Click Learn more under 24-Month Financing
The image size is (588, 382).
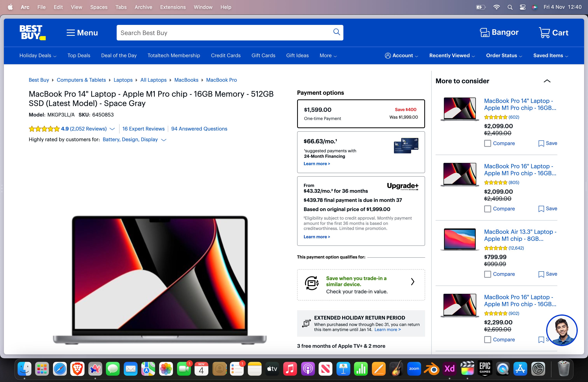click(317, 164)
